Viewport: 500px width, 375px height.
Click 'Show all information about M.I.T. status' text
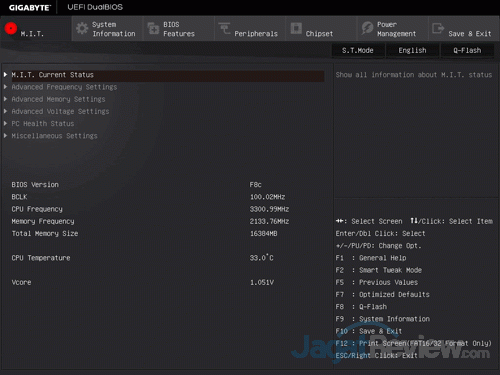414,75
